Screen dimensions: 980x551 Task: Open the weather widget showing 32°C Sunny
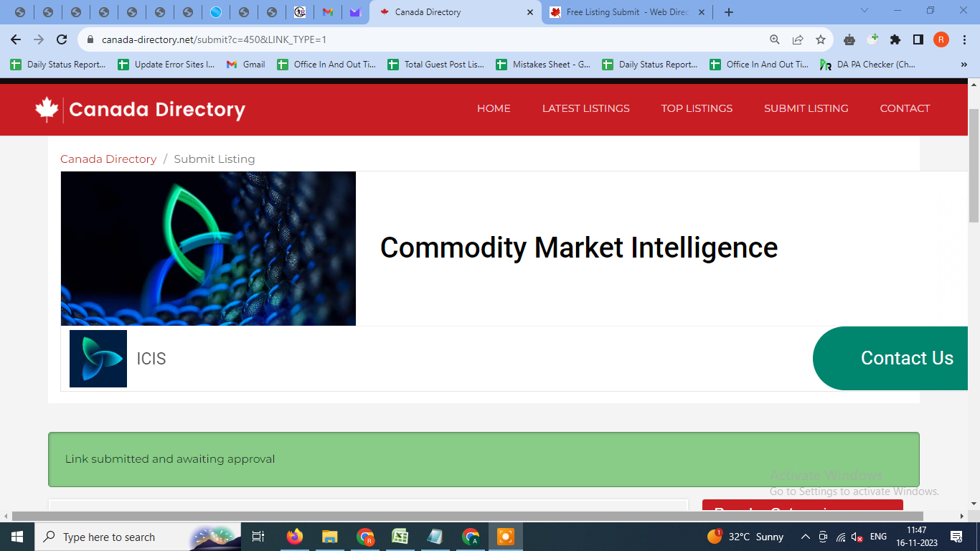click(746, 537)
